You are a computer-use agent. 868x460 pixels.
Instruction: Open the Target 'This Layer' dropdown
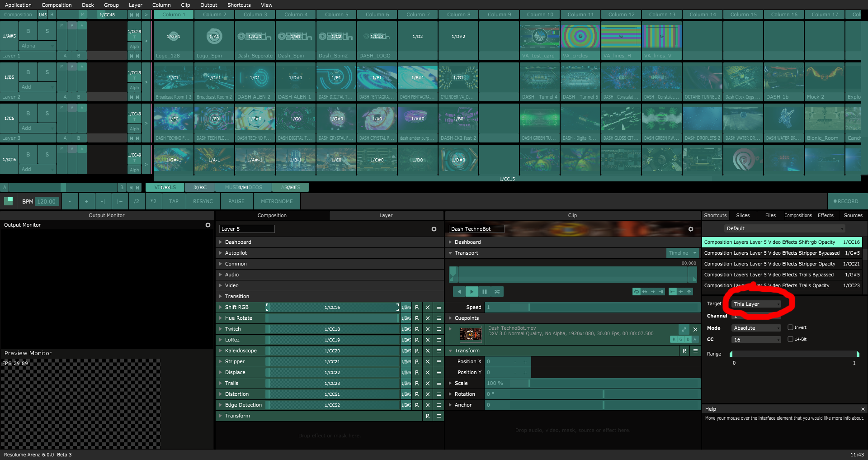coord(756,304)
